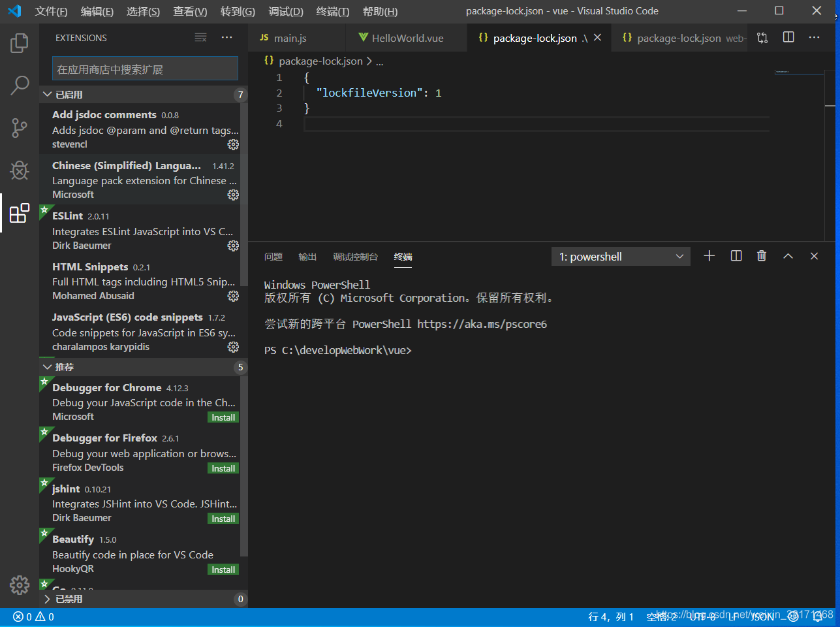840x627 pixels.
Task: Open editor more actions ellipsis
Action: (814, 37)
